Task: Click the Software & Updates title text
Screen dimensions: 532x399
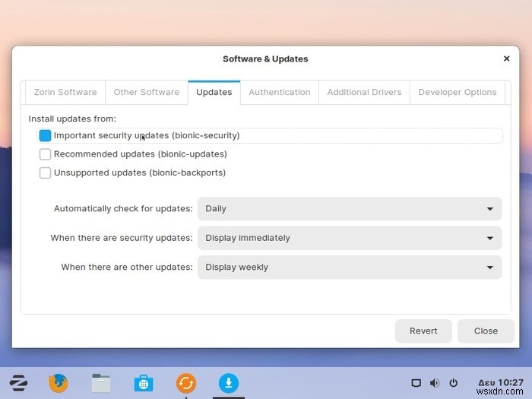Action: 265,59
